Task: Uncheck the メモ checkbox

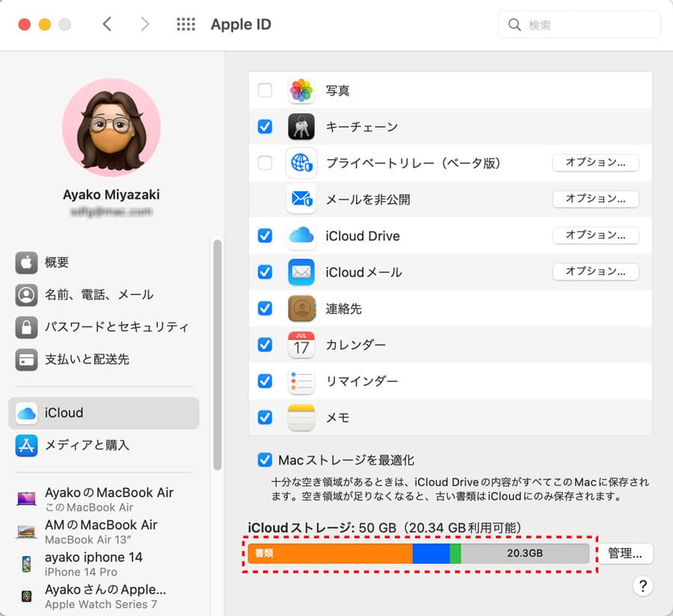Action: pos(265,417)
